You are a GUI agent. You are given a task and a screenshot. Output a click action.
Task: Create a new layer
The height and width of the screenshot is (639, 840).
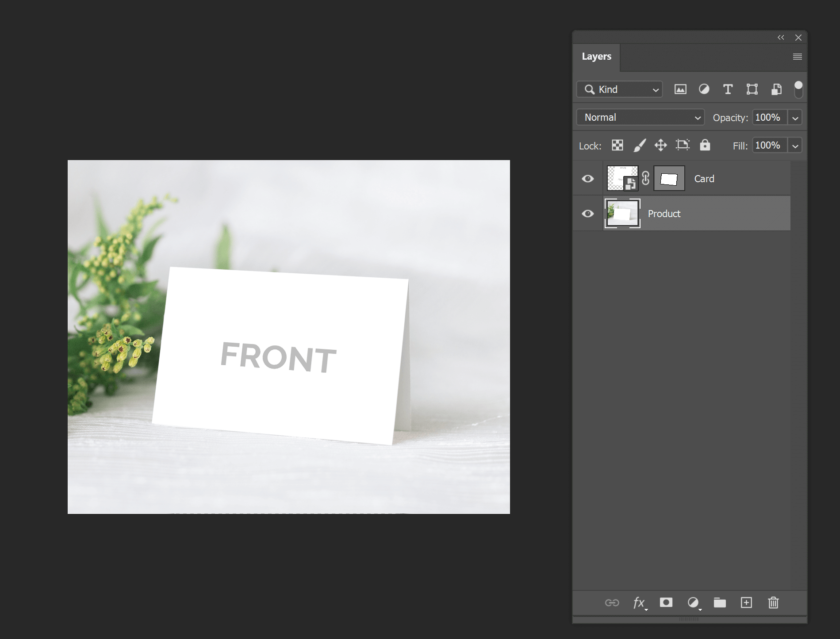point(746,602)
